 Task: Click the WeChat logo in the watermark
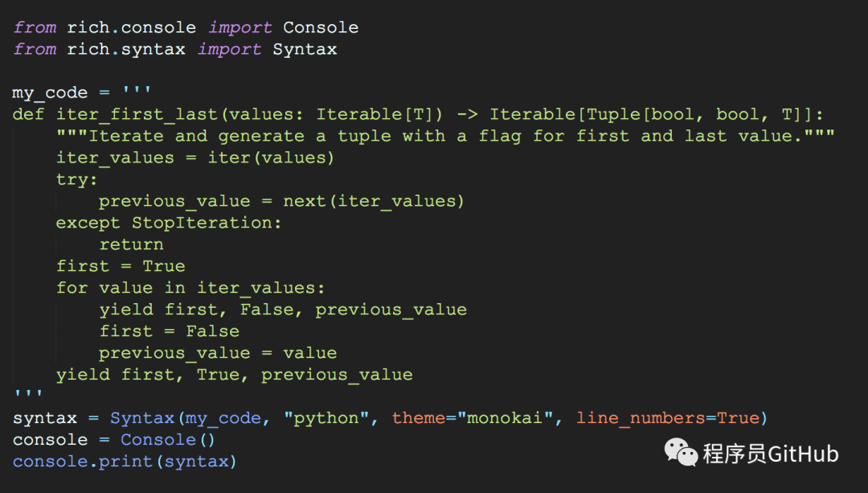click(681, 453)
